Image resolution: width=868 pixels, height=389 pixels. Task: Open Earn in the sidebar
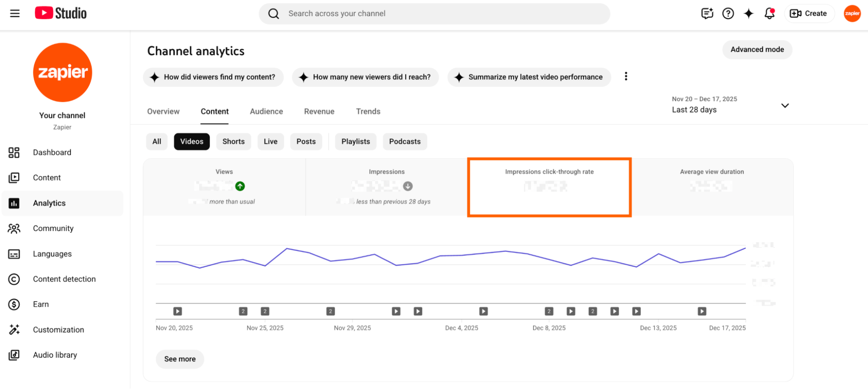click(x=63, y=304)
